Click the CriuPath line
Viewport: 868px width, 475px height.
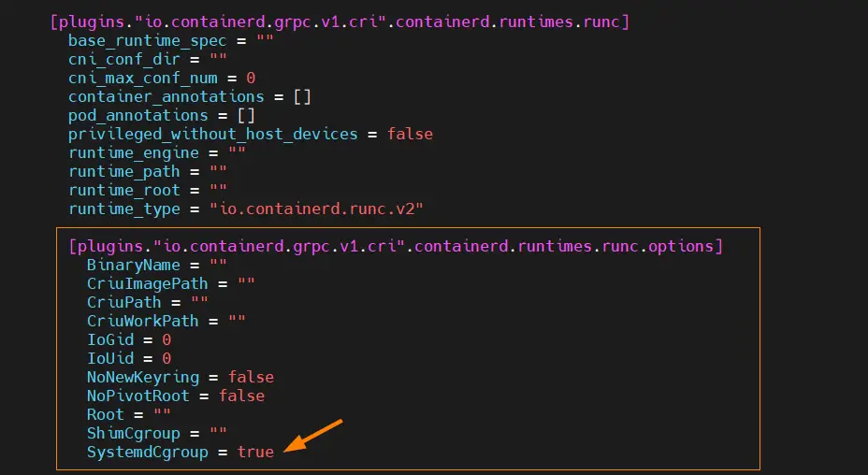(148, 302)
